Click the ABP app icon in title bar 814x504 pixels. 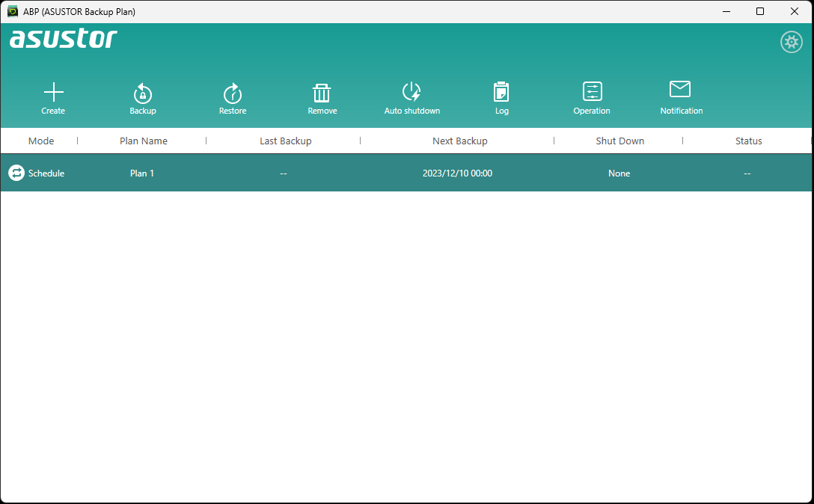(13, 11)
